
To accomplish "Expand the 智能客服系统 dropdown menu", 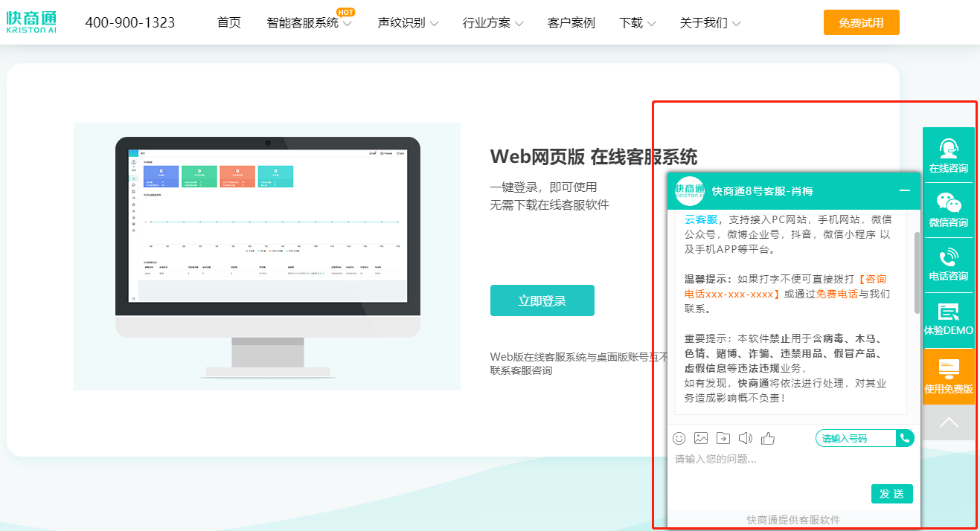I will (x=309, y=23).
